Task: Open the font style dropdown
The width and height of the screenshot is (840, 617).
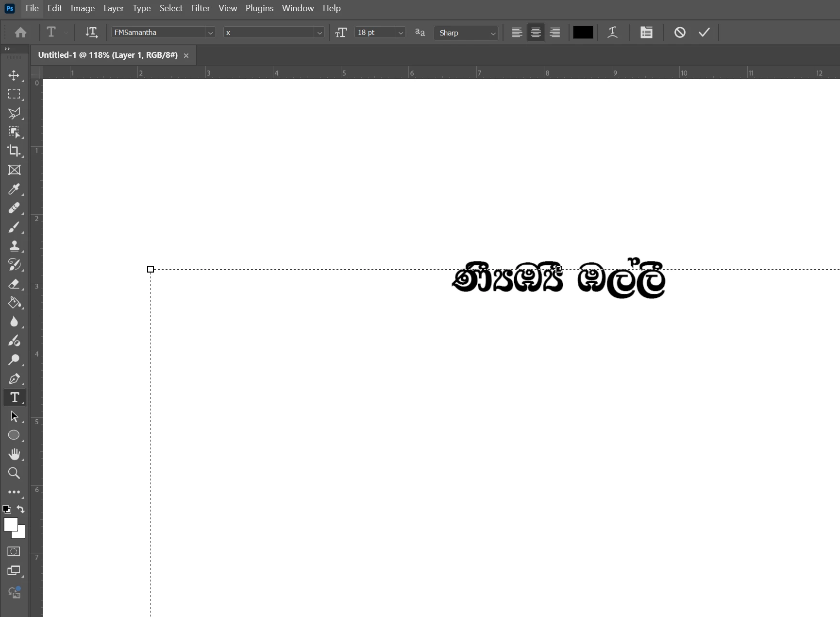Action: 319,33
